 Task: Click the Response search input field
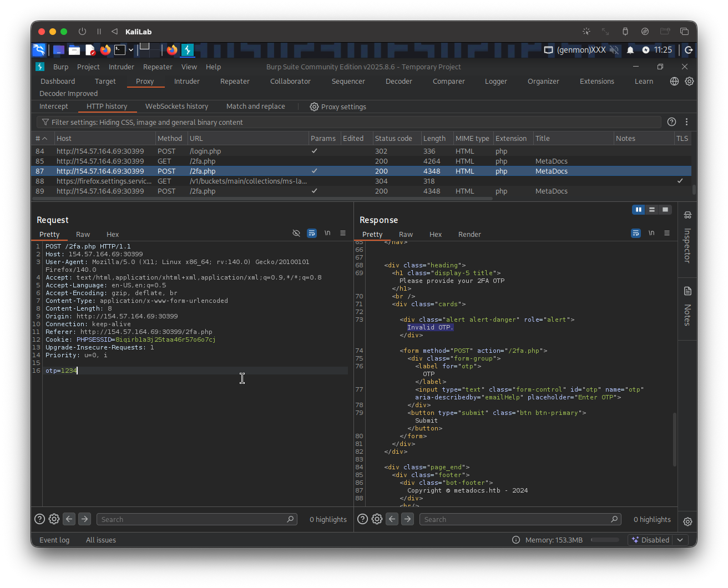tap(515, 519)
